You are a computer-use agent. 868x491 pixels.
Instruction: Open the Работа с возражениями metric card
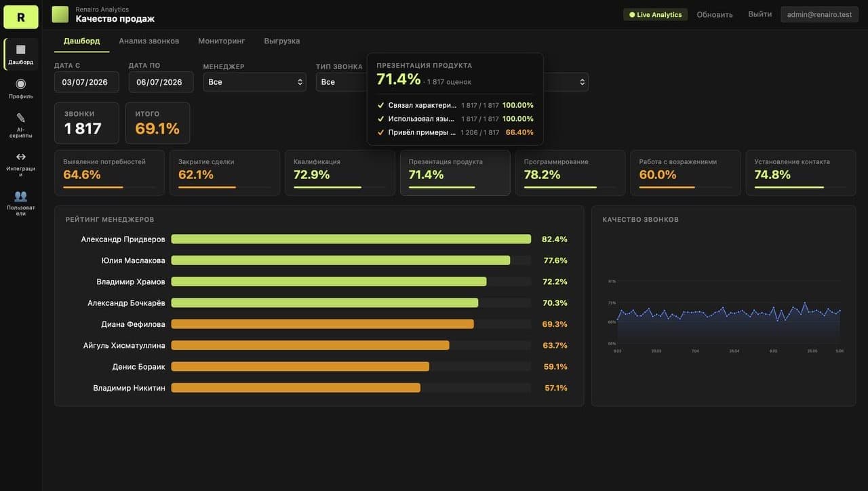686,173
